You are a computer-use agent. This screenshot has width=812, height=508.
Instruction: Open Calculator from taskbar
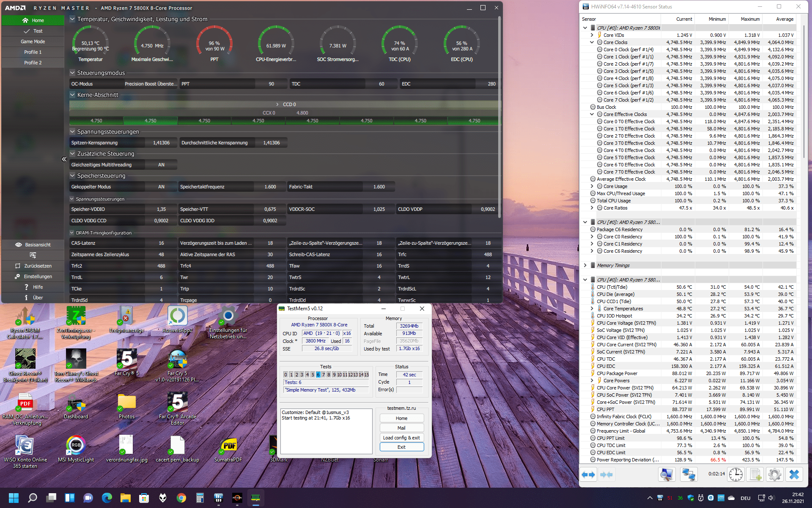[x=200, y=498]
